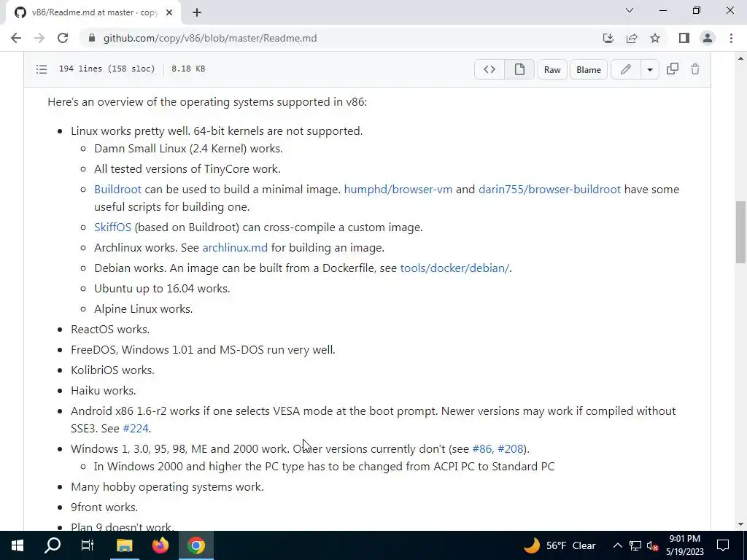This screenshot has width=747, height=560.
Task: Open a new browser tab
Action: (197, 12)
